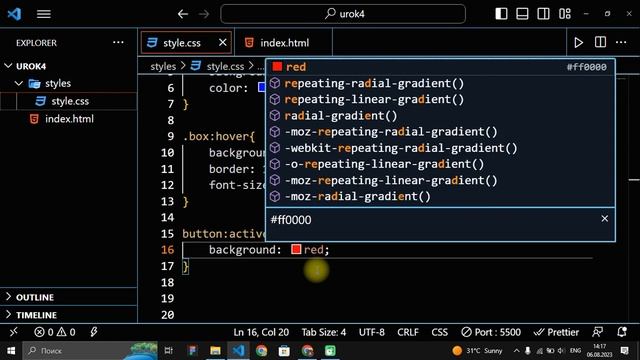Close the #ff0000 suggestion details pane
The image size is (640, 360).
[x=604, y=218]
